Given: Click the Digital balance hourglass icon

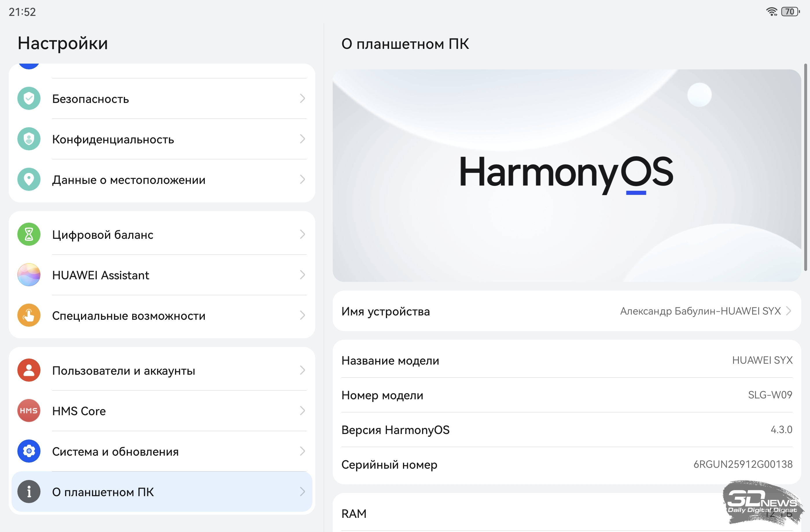Looking at the screenshot, I should (29, 234).
